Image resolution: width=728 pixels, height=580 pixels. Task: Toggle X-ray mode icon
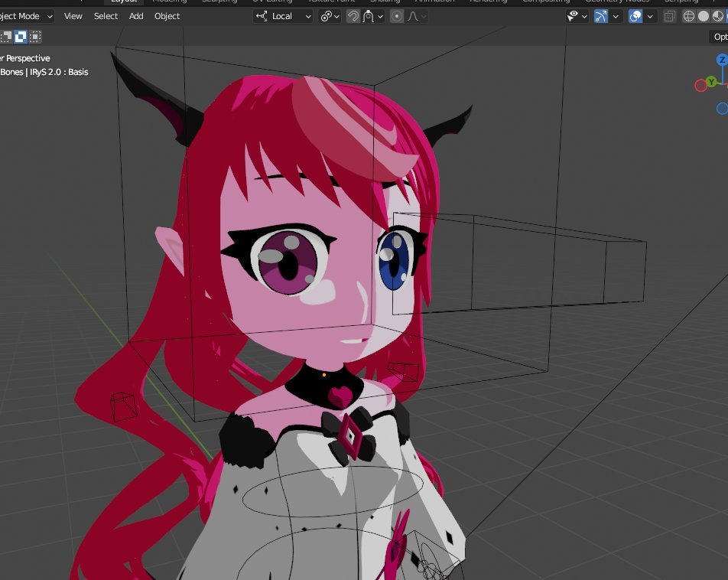coord(670,16)
